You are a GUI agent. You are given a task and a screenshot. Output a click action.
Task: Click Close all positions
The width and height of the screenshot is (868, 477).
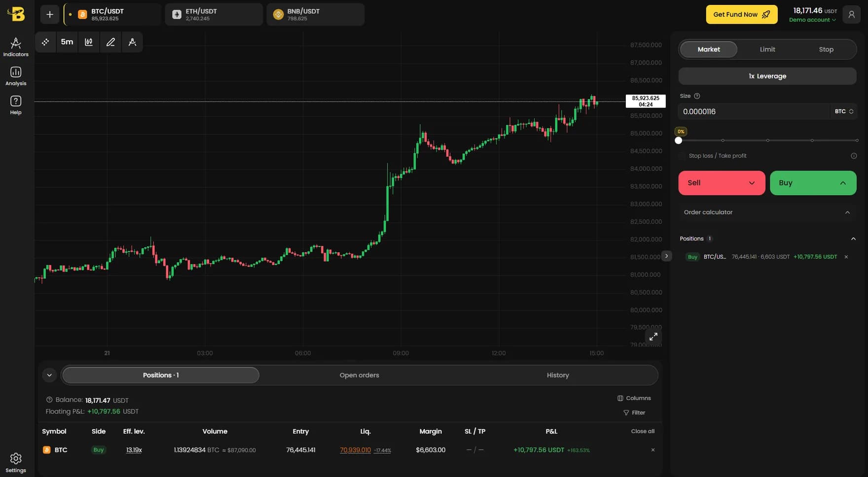[x=643, y=431]
